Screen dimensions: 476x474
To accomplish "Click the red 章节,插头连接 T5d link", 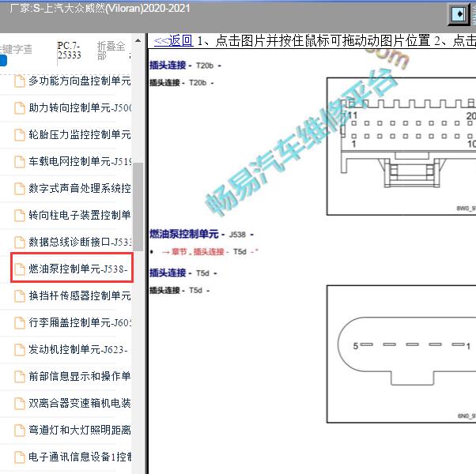I will tap(210, 252).
